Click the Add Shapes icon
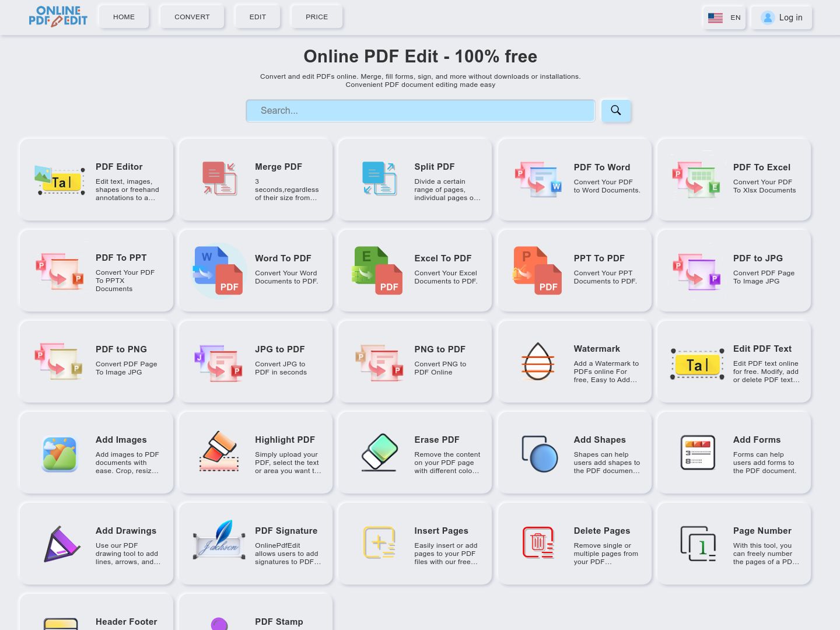 coord(540,453)
